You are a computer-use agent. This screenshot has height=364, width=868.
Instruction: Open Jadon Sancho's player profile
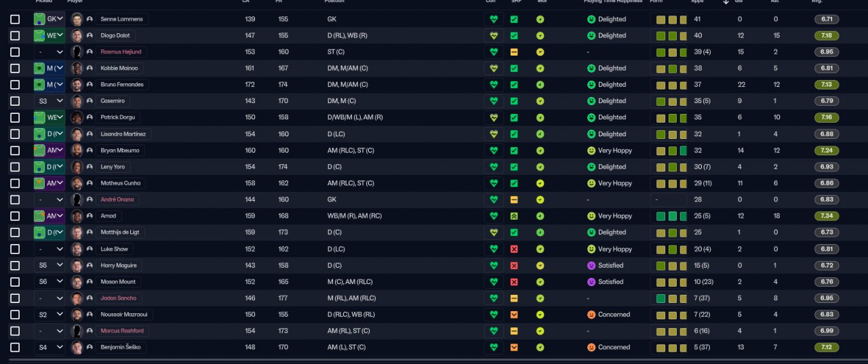point(118,298)
